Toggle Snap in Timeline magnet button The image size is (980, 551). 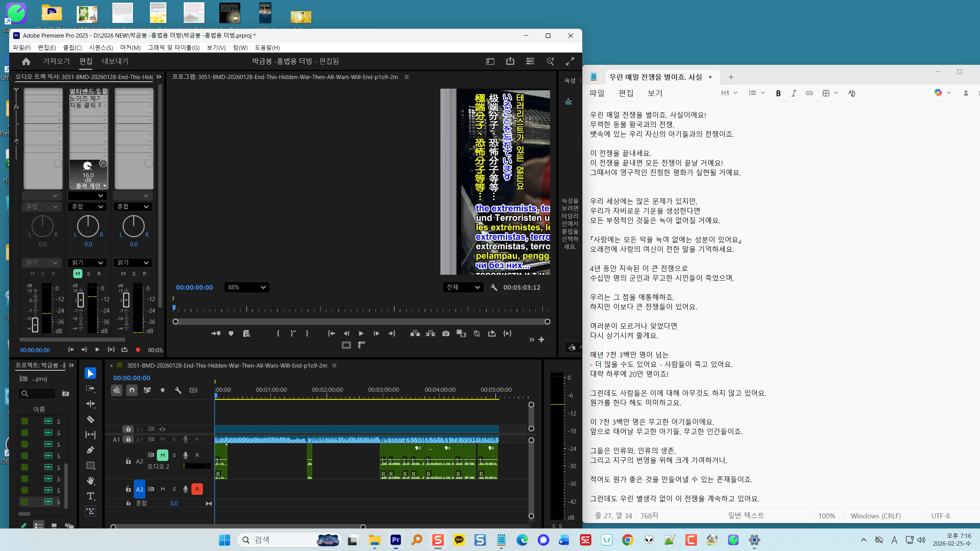coord(132,390)
